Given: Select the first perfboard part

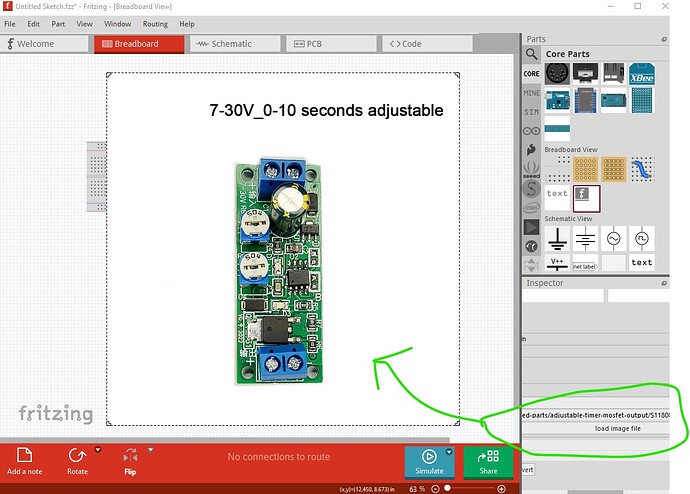Looking at the screenshot, I should point(585,169).
